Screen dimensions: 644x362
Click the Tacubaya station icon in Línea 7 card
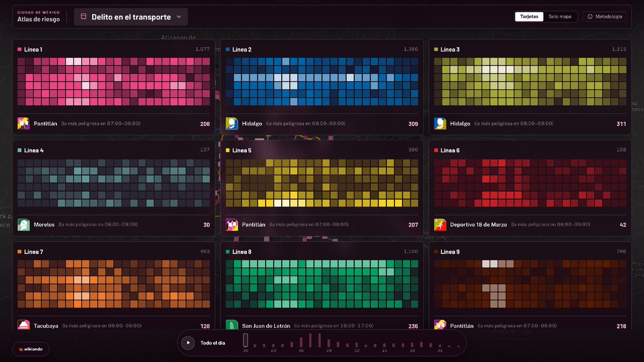tap(24, 325)
